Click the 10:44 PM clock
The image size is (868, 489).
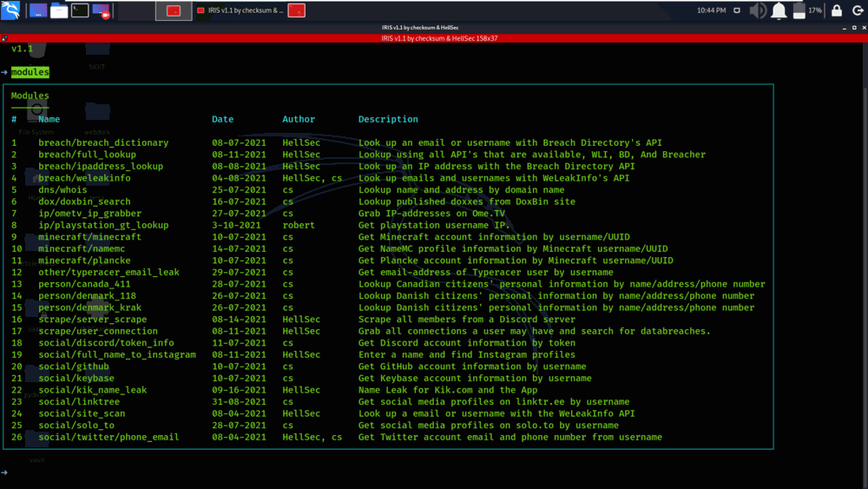[712, 10]
